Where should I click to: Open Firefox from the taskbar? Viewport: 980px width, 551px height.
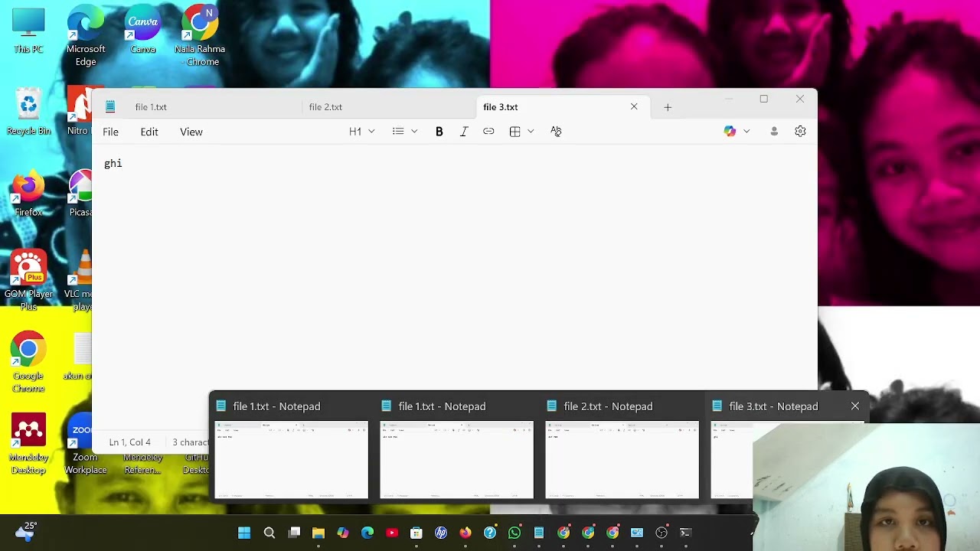465,533
